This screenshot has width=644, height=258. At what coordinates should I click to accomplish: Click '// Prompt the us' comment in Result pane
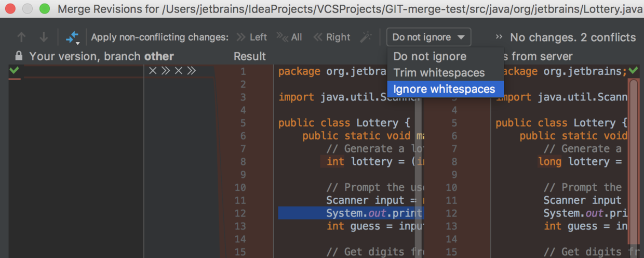[x=374, y=187]
